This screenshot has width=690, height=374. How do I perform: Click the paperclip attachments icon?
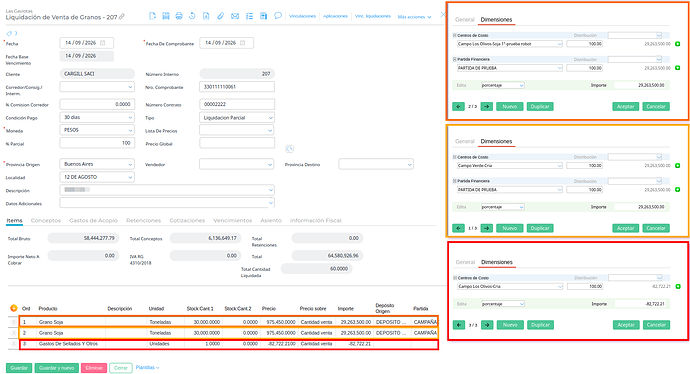tap(220, 16)
